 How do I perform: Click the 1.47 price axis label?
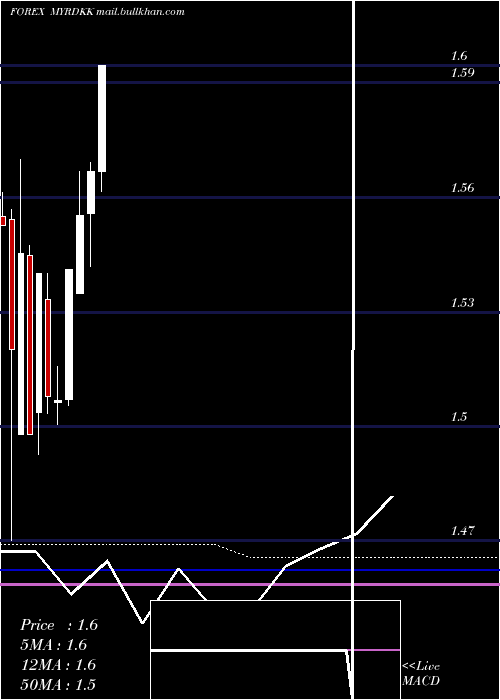[462, 531]
